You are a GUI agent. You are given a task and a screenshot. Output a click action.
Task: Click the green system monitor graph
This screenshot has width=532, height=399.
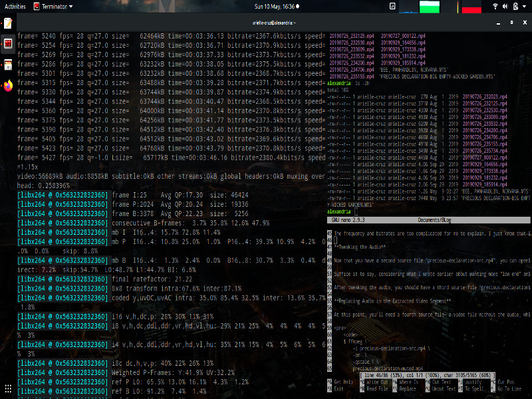tap(429, 7)
